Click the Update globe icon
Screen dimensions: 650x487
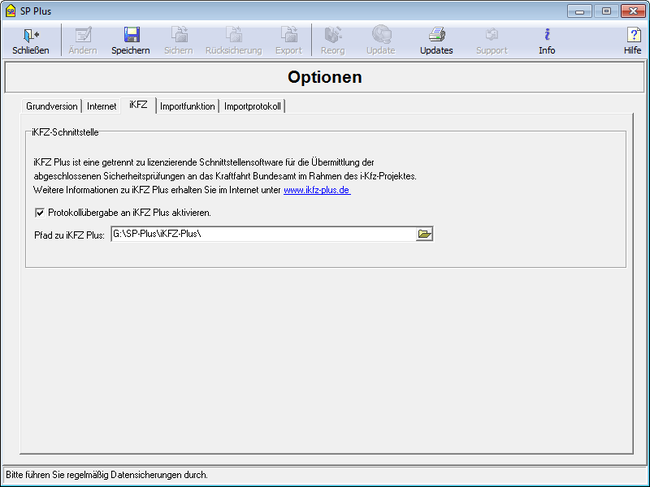click(x=381, y=35)
